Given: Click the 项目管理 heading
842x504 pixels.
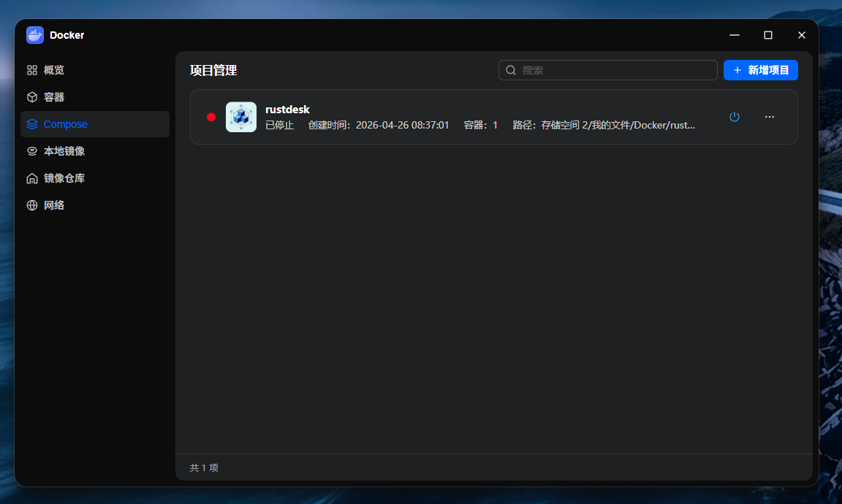Looking at the screenshot, I should coord(213,70).
